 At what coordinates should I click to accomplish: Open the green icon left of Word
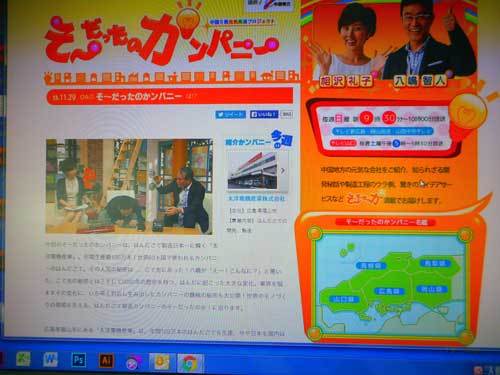click(x=23, y=359)
